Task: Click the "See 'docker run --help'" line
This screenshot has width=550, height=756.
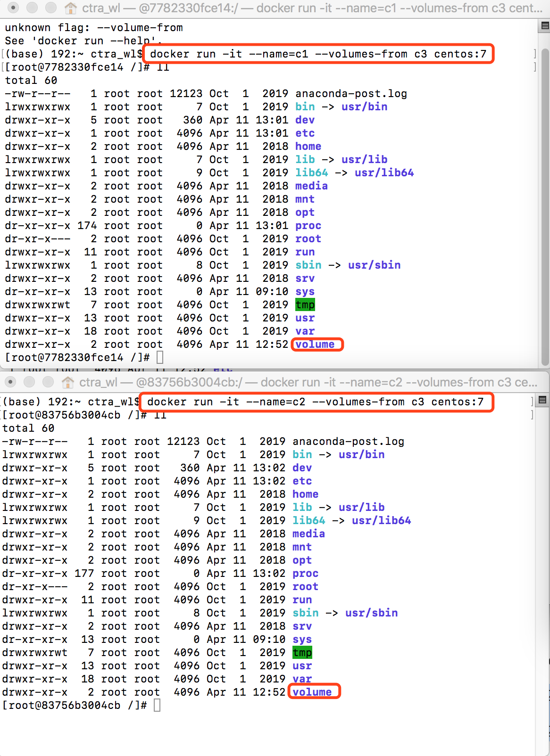Action: click(x=83, y=41)
